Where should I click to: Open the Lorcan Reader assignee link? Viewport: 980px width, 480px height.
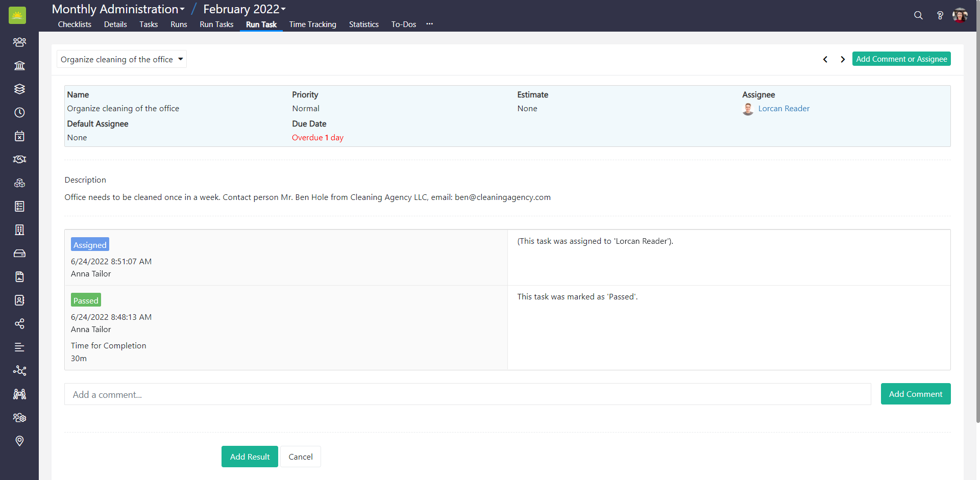tap(783, 109)
